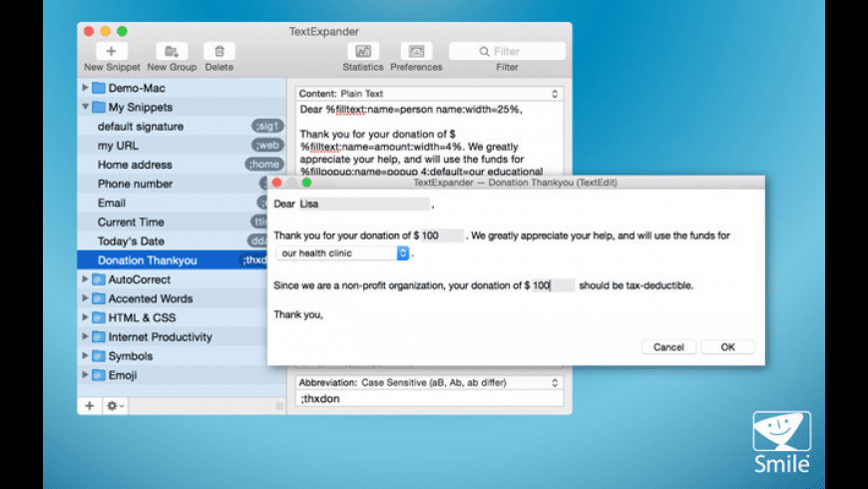Open the Statistics chart icon
This screenshot has width=868, height=489.
coord(363,51)
